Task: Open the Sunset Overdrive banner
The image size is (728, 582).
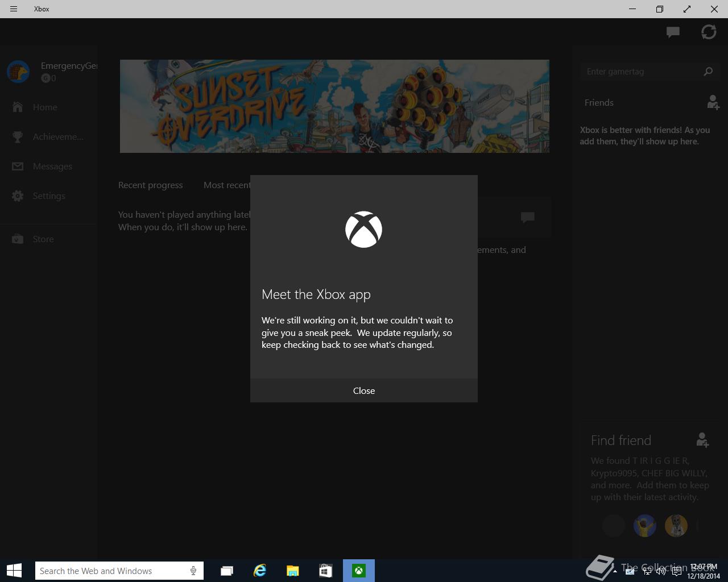Action: click(334, 106)
